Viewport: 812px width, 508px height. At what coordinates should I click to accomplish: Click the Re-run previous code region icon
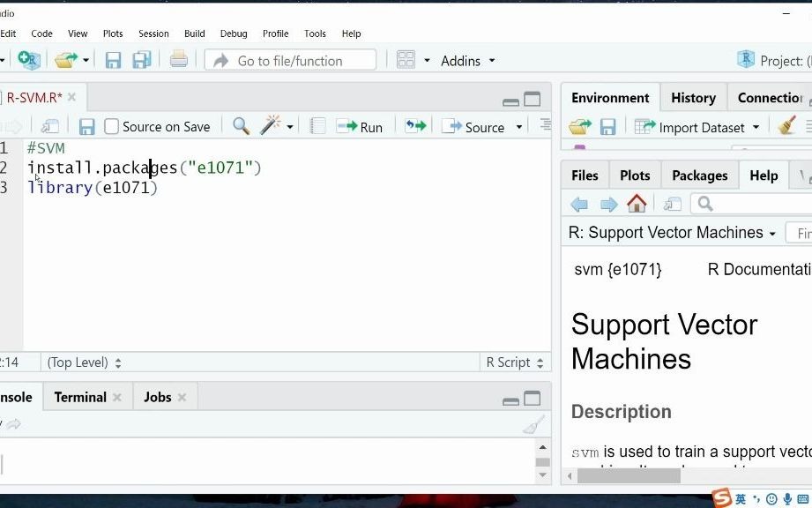(415, 127)
